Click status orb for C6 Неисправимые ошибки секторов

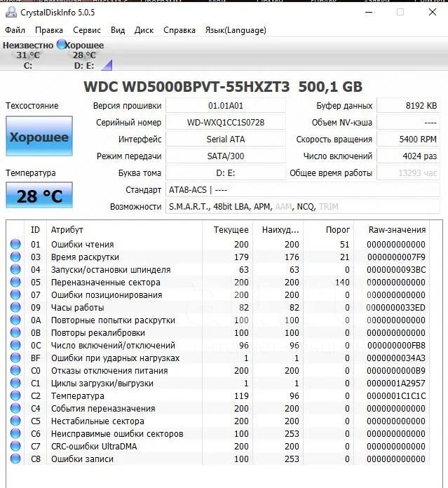click(15, 433)
